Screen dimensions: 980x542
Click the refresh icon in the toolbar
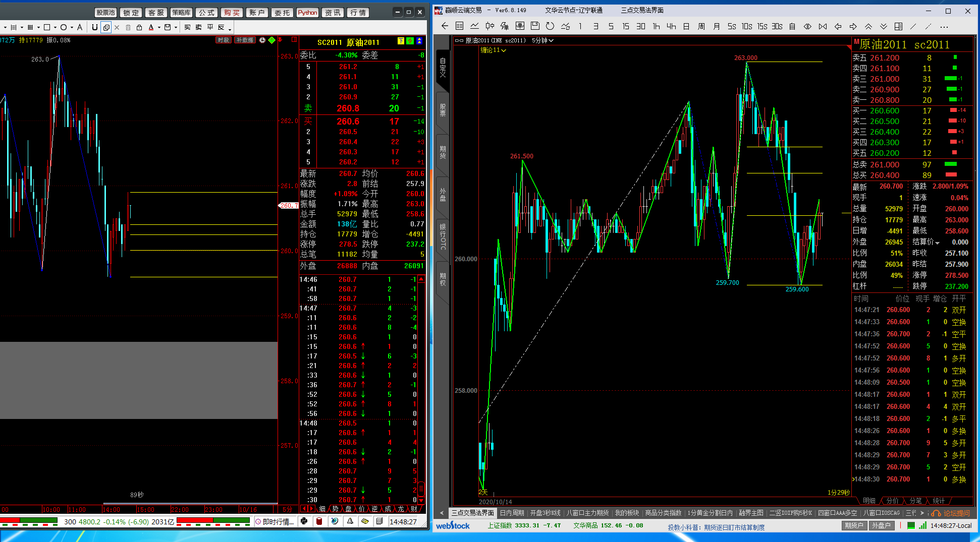pos(550,26)
